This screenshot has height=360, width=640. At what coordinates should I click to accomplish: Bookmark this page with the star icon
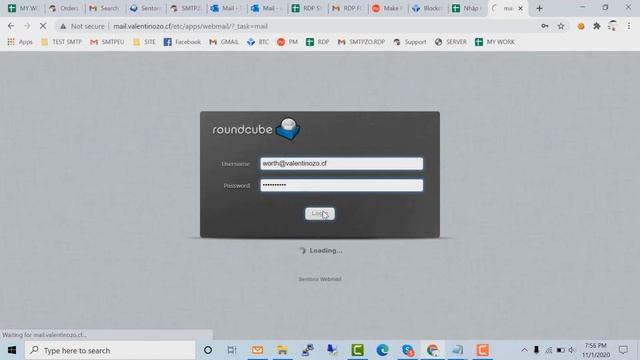[x=561, y=26]
